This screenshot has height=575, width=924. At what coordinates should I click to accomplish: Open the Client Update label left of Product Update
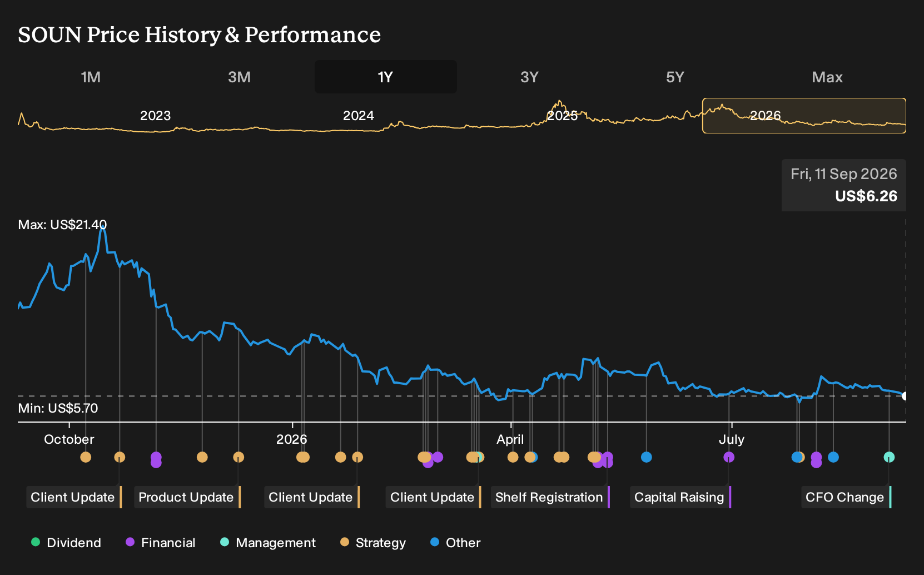point(73,497)
